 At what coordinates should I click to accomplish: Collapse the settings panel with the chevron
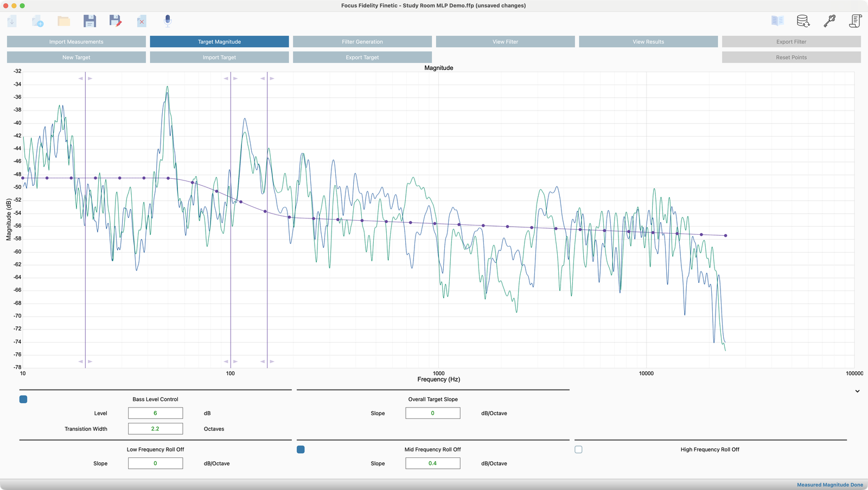point(857,391)
